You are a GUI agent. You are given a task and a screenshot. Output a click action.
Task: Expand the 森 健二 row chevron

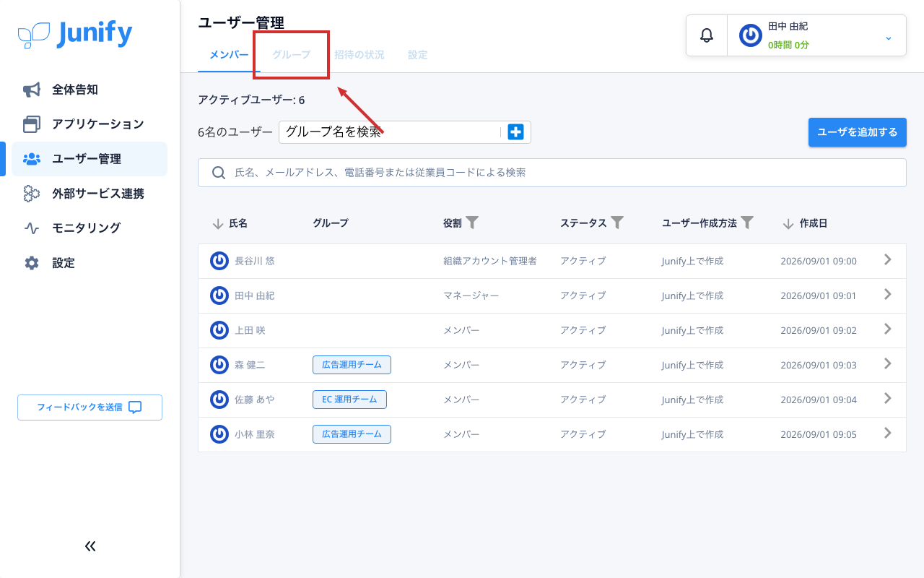coord(888,363)
